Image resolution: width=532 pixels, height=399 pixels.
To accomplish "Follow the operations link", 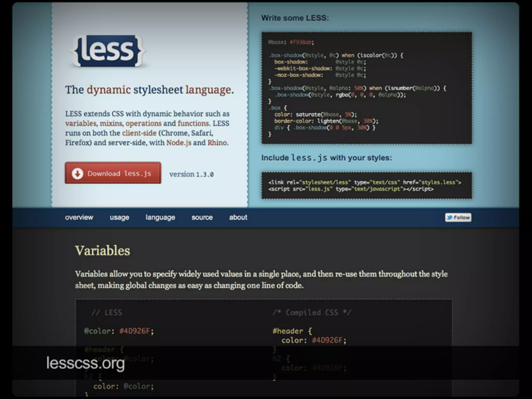I will (143, 123).
